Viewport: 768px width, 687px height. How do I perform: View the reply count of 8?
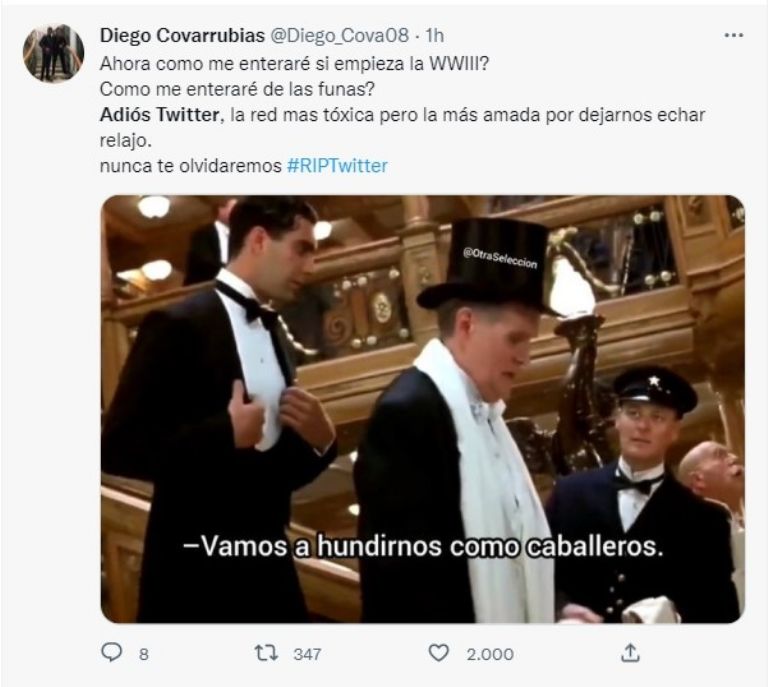(x=144, y=654)
